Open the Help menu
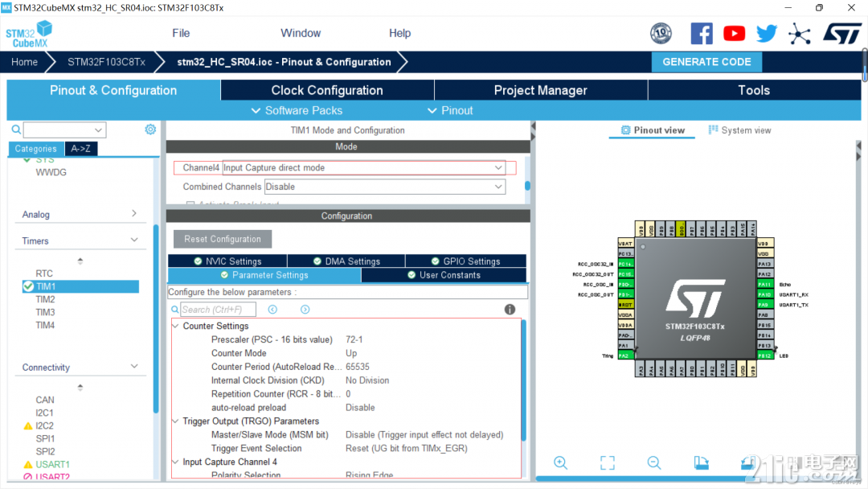The height and width of the screenshot is (489, 868). click(x=399, y=33)
